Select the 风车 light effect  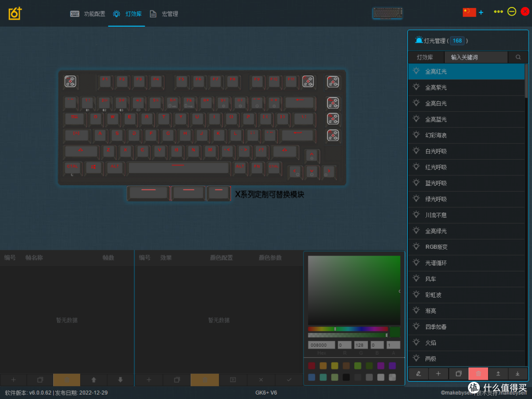click(466, 279)
